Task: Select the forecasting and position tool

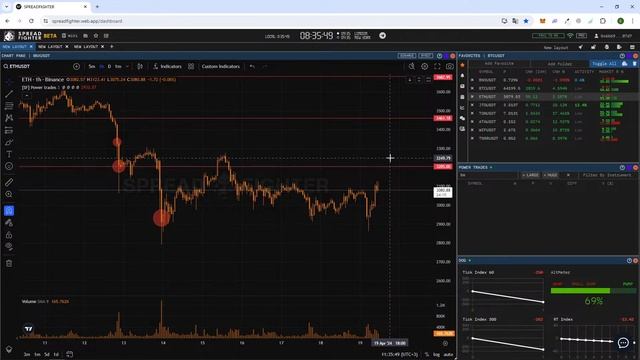Action: [x=9, y=130]
